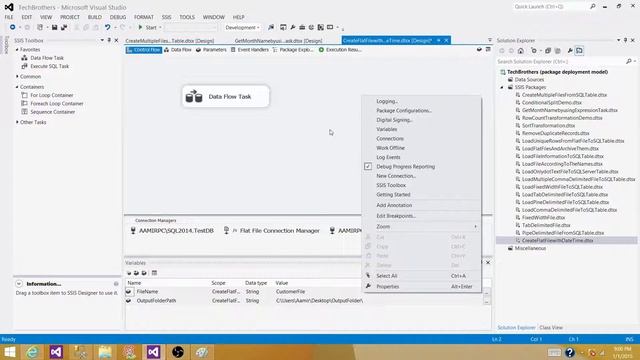The image size is (640, 360).
Task: Click Solution Explorer Show All Files icon
Action: [558, 51]
